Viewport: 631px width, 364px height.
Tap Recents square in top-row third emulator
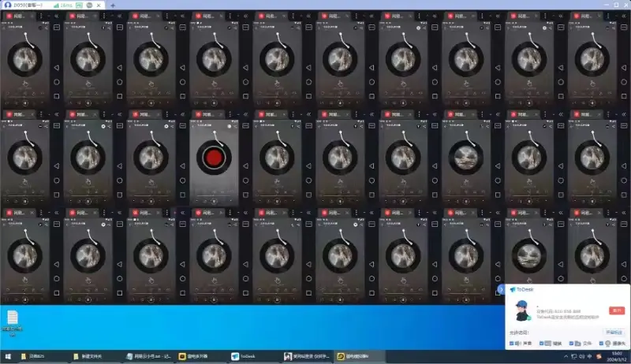183,96
